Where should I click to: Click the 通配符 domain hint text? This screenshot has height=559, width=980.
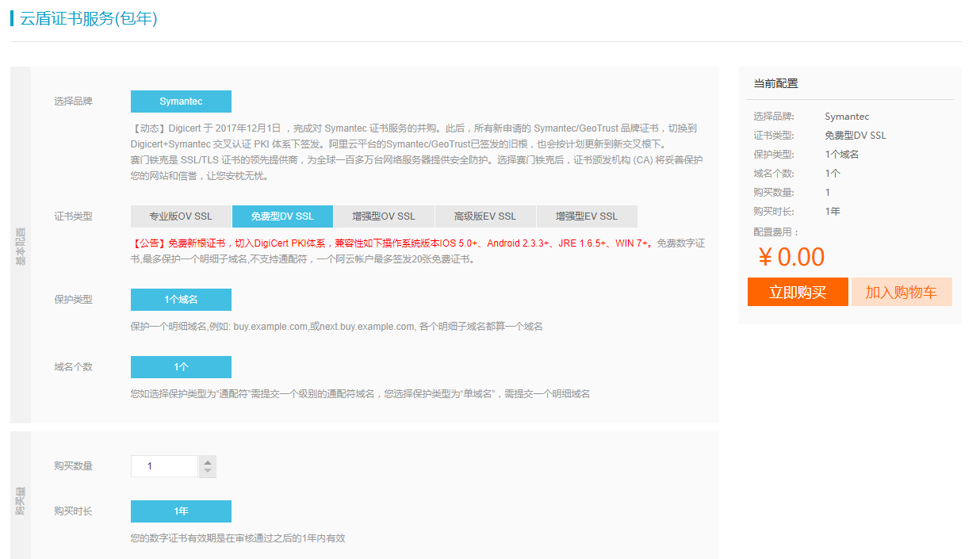pyautogui.click(x=360, y=394)
